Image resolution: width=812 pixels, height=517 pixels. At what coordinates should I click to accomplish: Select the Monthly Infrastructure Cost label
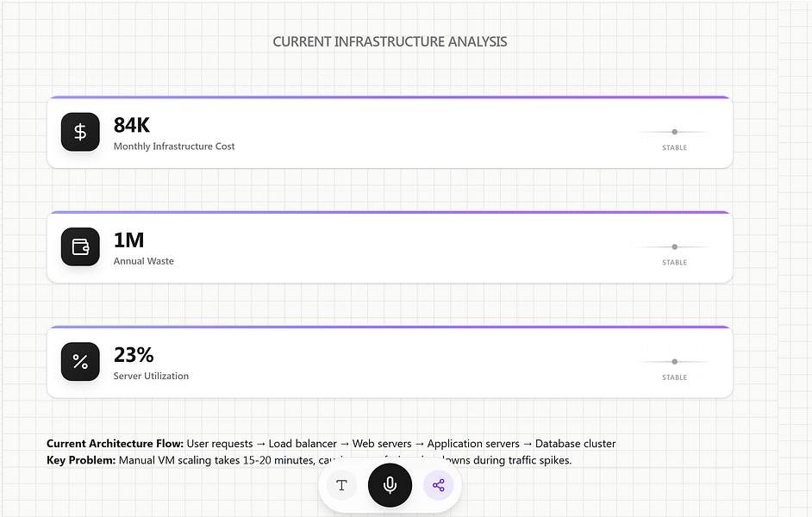174,146
